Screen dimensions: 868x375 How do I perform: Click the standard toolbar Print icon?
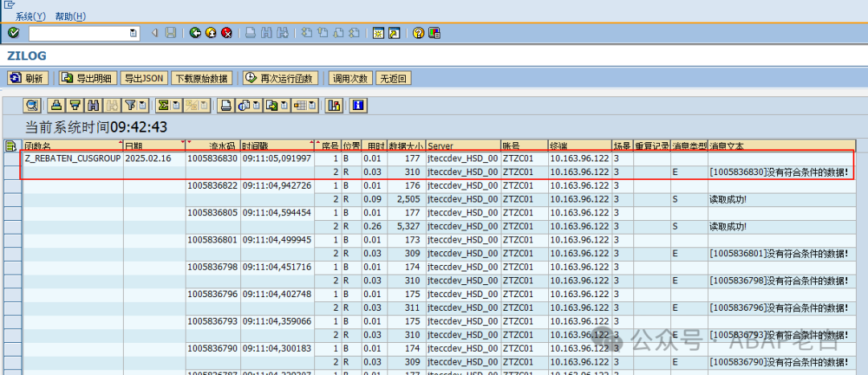(251, 33)
